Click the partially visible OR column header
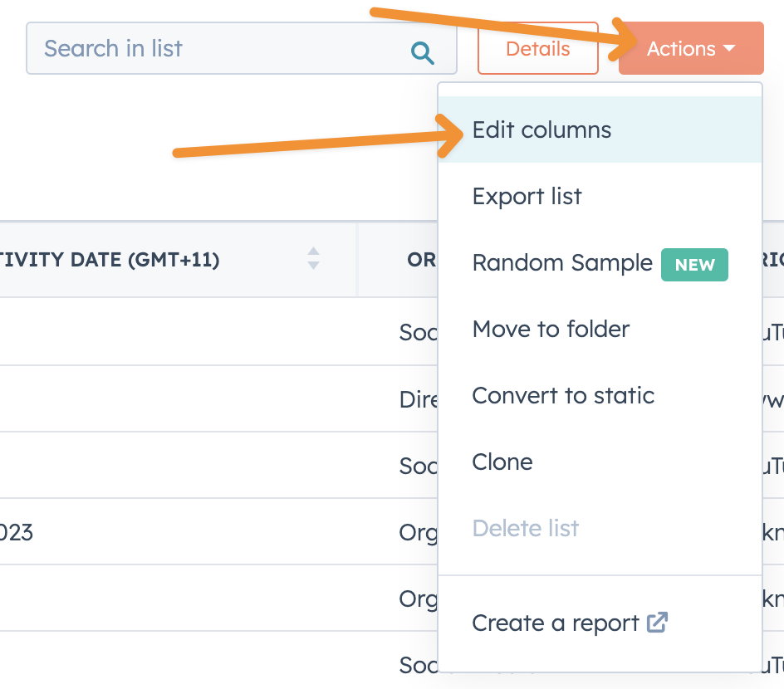 click(421, 260)
